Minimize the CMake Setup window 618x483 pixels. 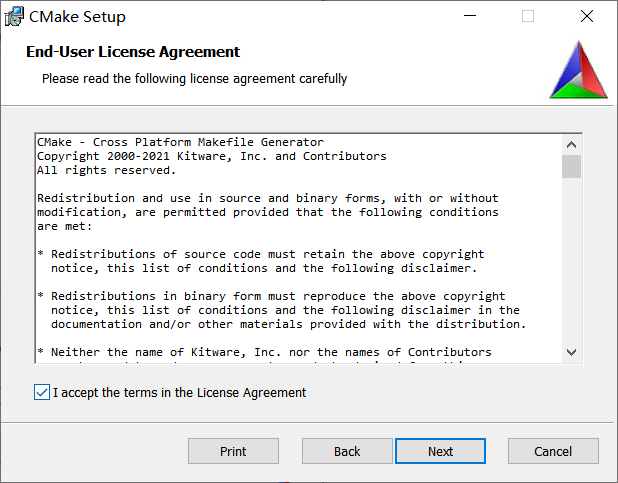pos(469,17)
